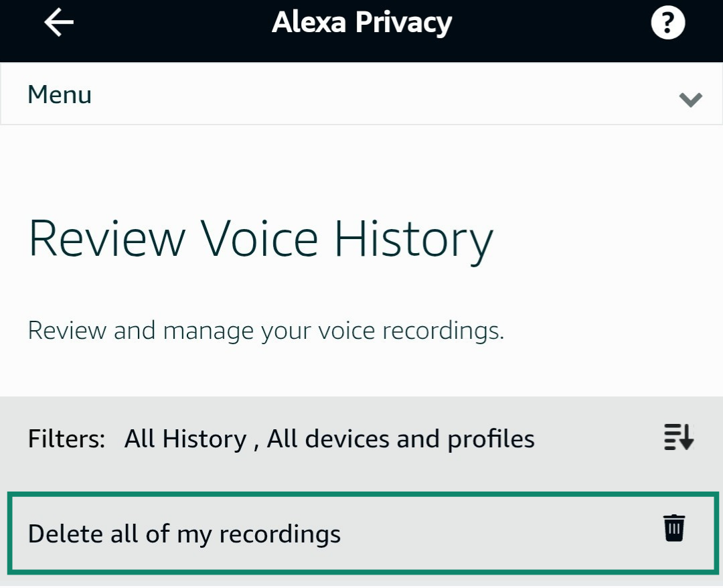Expand the Menu chevron arrow
The height and width of the screenshot is (588, 723).
coord(690,100)
